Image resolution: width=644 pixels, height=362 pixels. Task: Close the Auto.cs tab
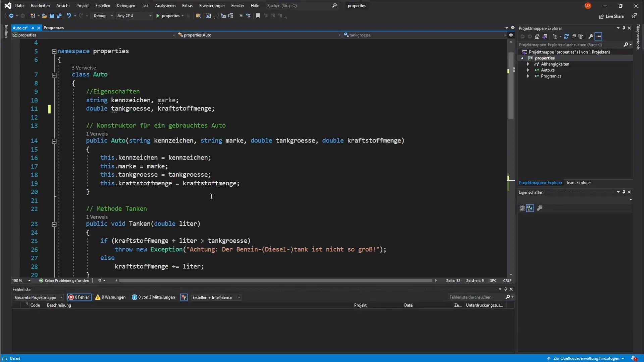click(x=39, y=28)
